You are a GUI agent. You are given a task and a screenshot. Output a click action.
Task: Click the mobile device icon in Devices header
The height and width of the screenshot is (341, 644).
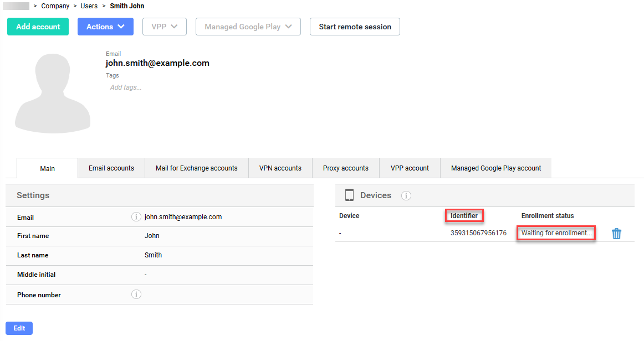tap(349, 195)
